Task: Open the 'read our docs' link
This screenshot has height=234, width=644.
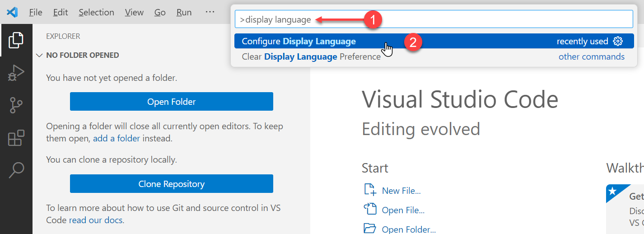Action: pyautogui.click(x=96, y=220)
